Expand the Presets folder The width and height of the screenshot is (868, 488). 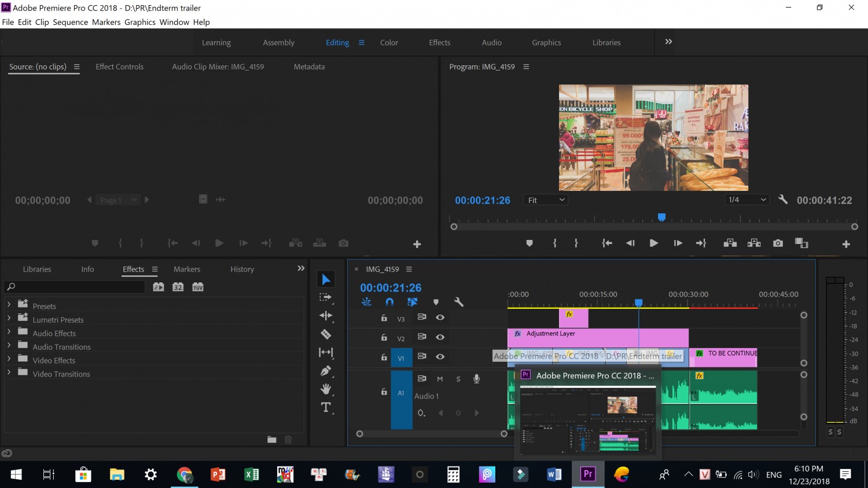(x=9, y=304)
